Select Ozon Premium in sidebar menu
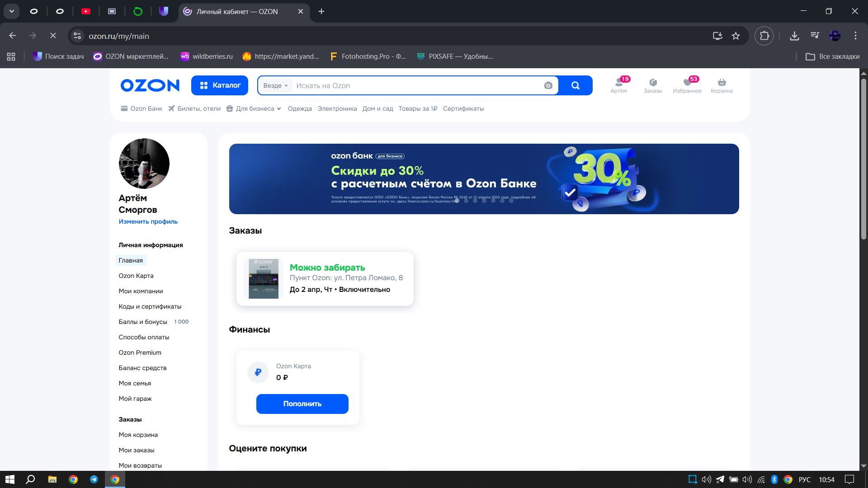 click(140, 353)
